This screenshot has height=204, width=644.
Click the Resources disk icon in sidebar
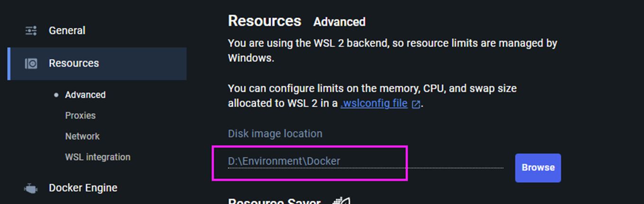[31, 64]
